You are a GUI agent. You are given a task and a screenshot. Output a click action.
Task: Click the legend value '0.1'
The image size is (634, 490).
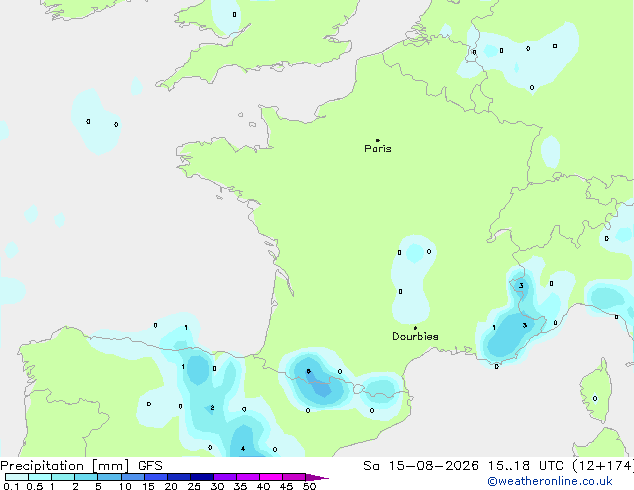(11, 486)
